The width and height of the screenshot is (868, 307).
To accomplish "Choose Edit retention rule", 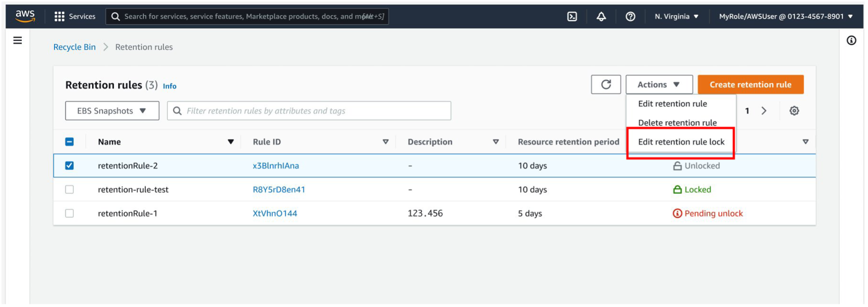I will 672,104.
